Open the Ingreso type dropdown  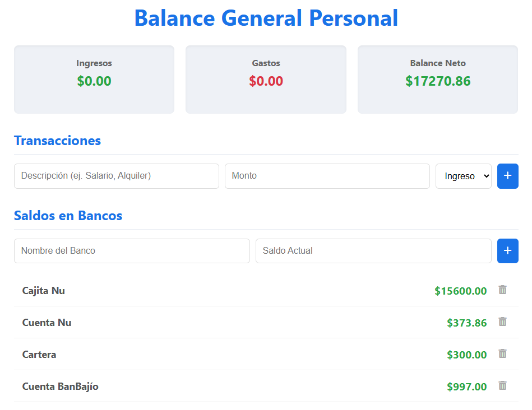(x=463, y=176)
